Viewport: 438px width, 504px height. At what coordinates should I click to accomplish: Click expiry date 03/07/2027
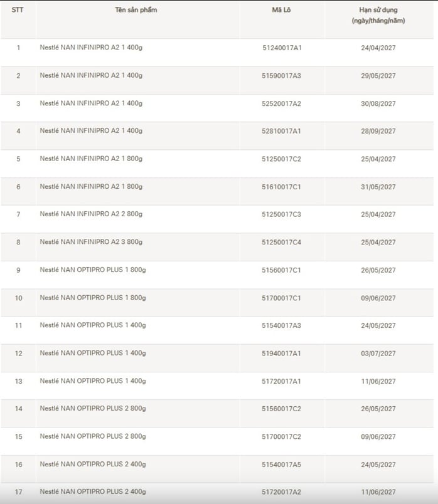[x=378, y=354]
